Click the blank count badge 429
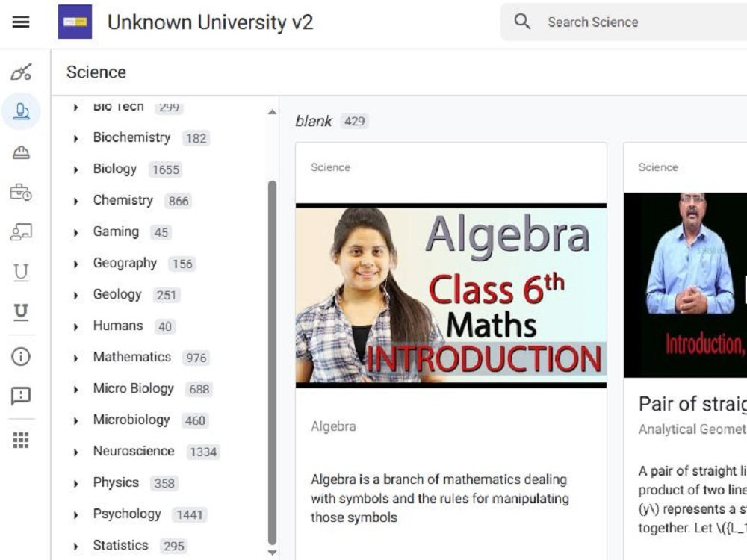Viewport: 747px width, 560px height. pyautogui.click(x=354, y=122)
